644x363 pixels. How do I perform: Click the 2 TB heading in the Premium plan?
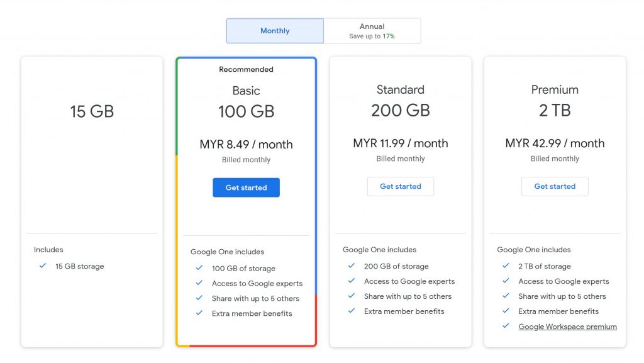[x=555, y=111]
